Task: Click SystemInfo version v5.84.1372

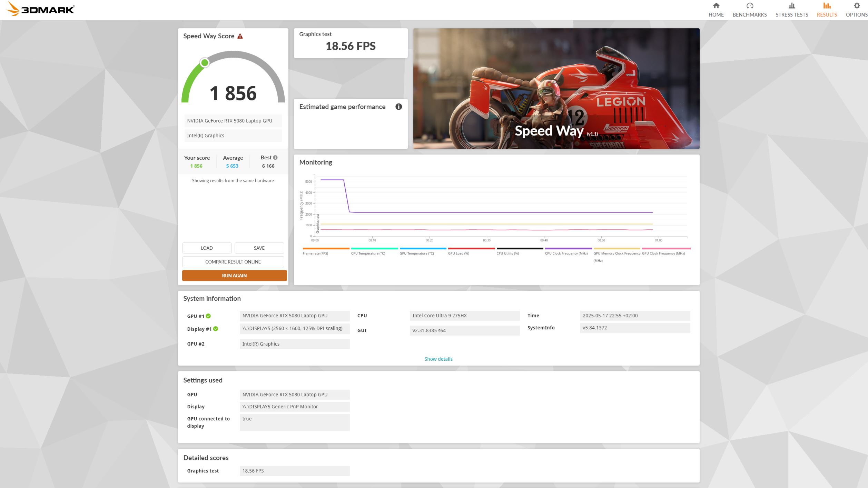Action: click(x=635, y=328)
